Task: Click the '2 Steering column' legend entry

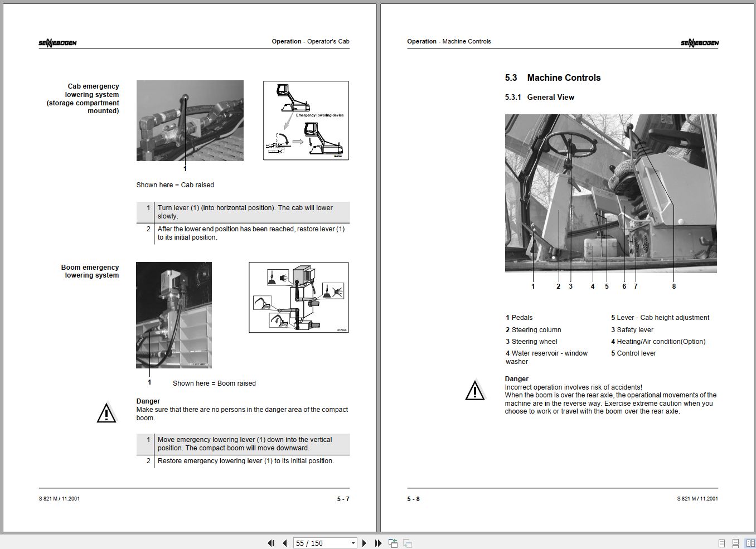Action: [x=534, y=330]
